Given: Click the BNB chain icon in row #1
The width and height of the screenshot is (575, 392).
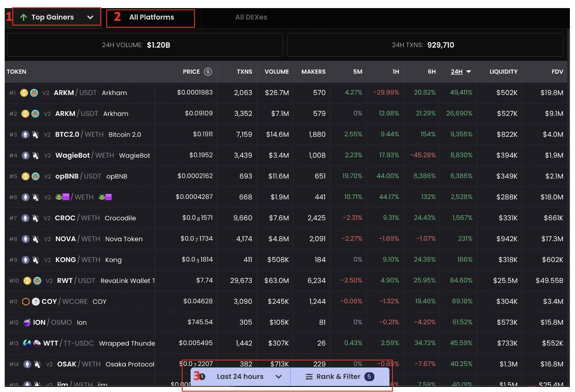Looking at the screenshot, I should pyautogui.click(x=24, y=93).
